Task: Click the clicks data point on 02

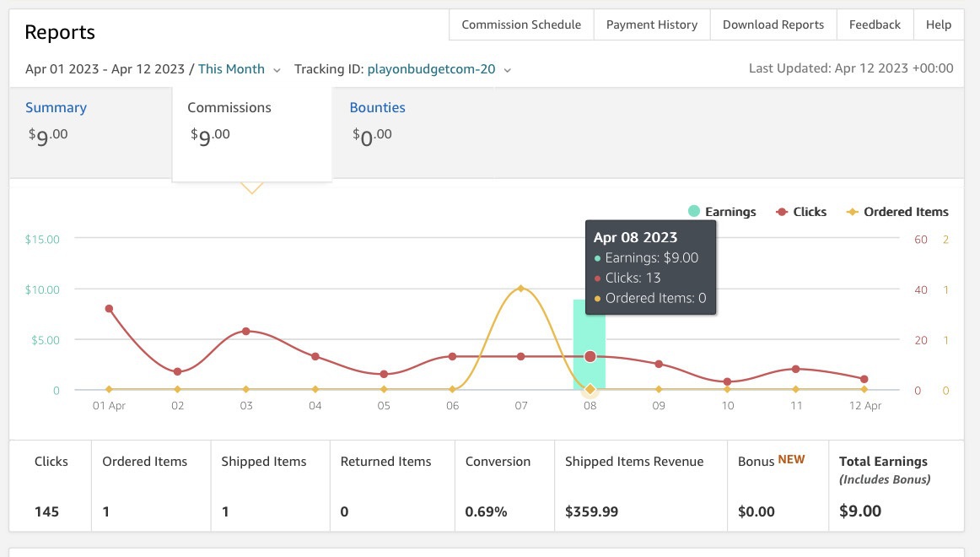Action: click(177, 371)
